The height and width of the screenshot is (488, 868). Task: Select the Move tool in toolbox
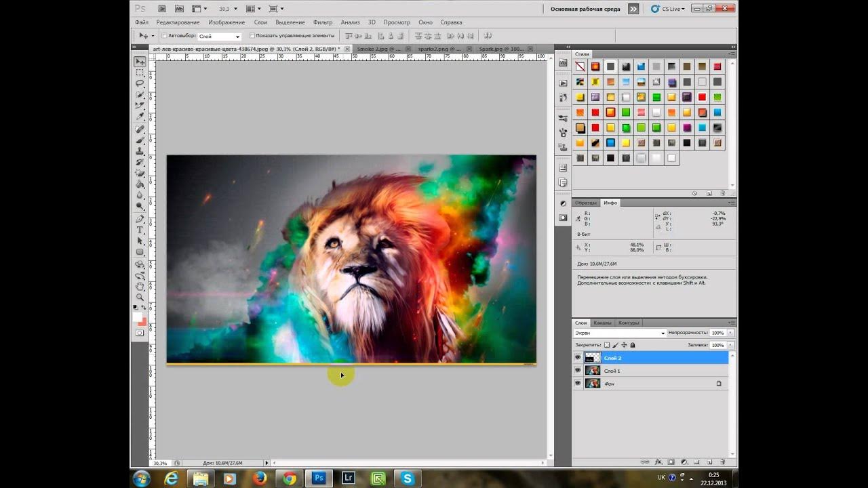click(140, 62)
